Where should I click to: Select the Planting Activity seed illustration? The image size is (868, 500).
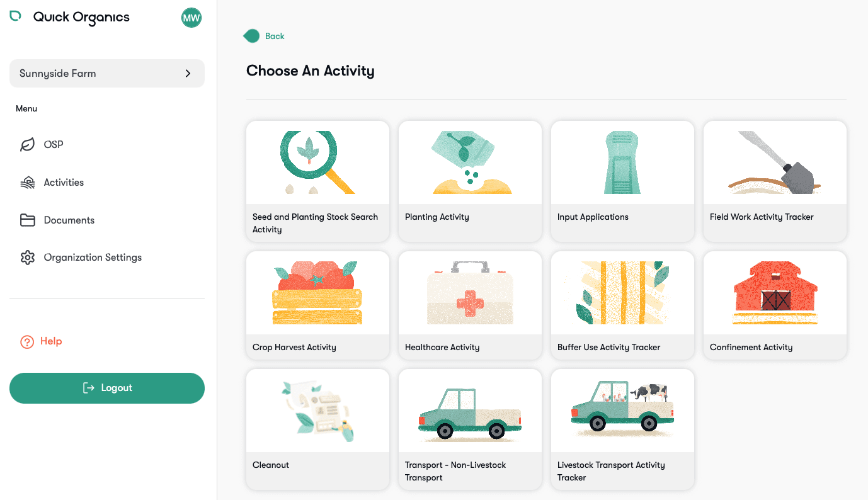point(470,162)
